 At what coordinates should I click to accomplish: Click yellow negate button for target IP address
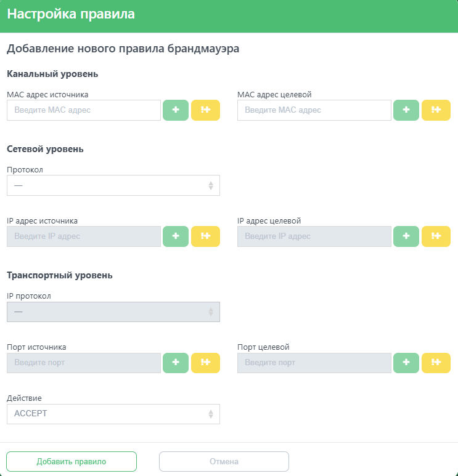(436, 236)
